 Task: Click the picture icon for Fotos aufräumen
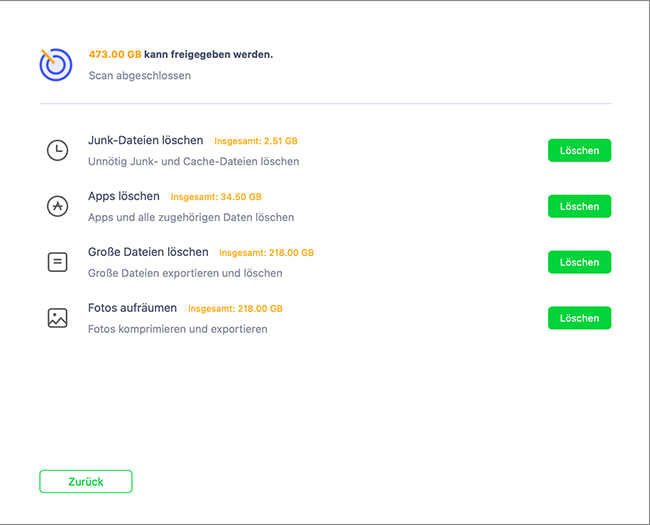tap(58, 318)
